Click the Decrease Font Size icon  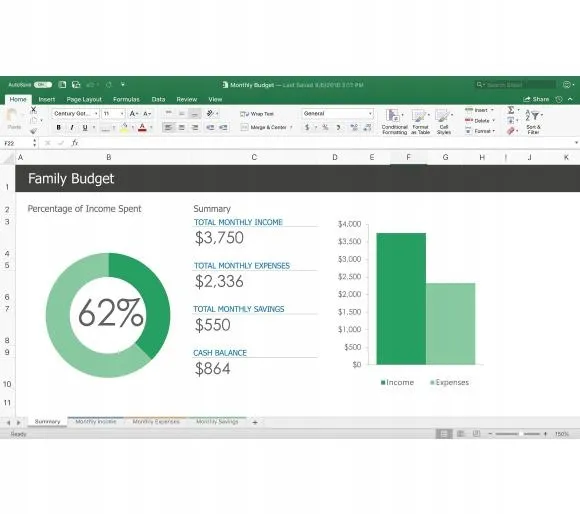pos(147,114)
